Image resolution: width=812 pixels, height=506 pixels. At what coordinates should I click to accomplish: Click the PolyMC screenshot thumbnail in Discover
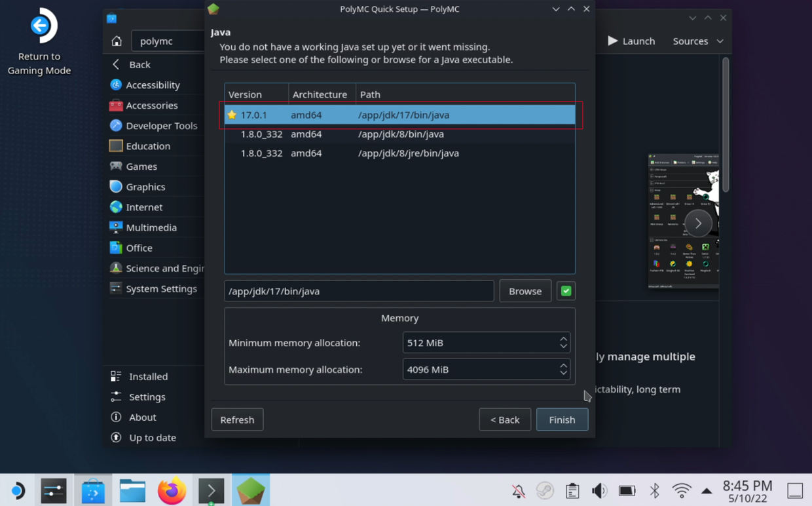tap(683, 221)
